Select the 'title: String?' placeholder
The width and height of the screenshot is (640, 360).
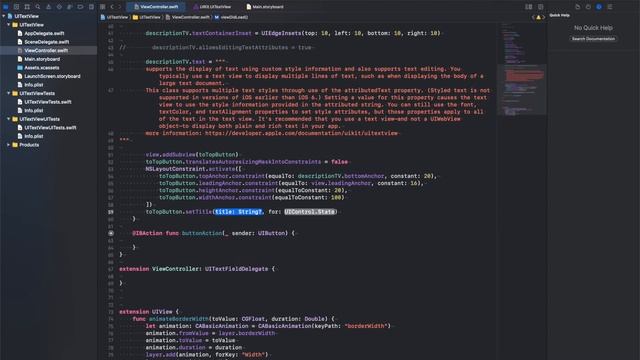click(x=238, y=211)
